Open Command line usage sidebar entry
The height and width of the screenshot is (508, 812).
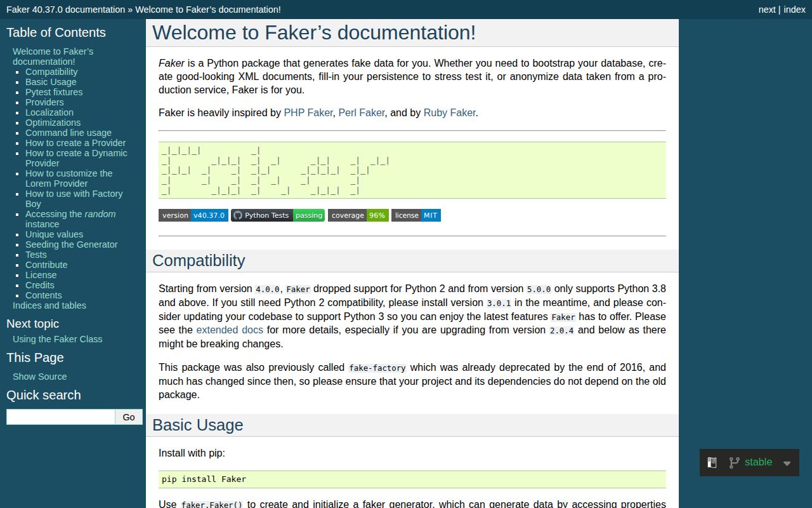tap(69, 133)
